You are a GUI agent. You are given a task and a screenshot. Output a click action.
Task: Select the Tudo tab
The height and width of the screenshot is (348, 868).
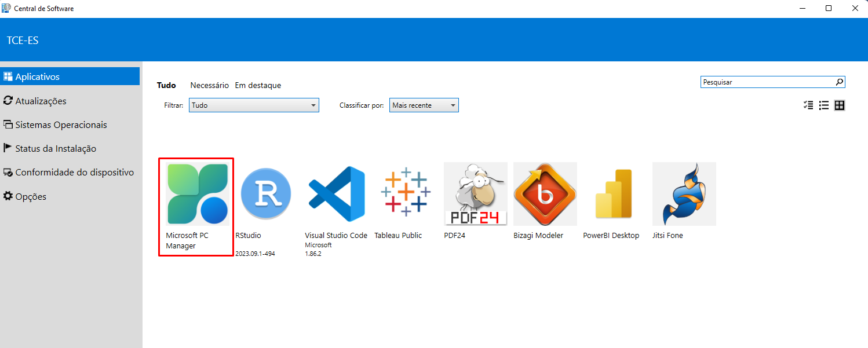coord(166,85)
